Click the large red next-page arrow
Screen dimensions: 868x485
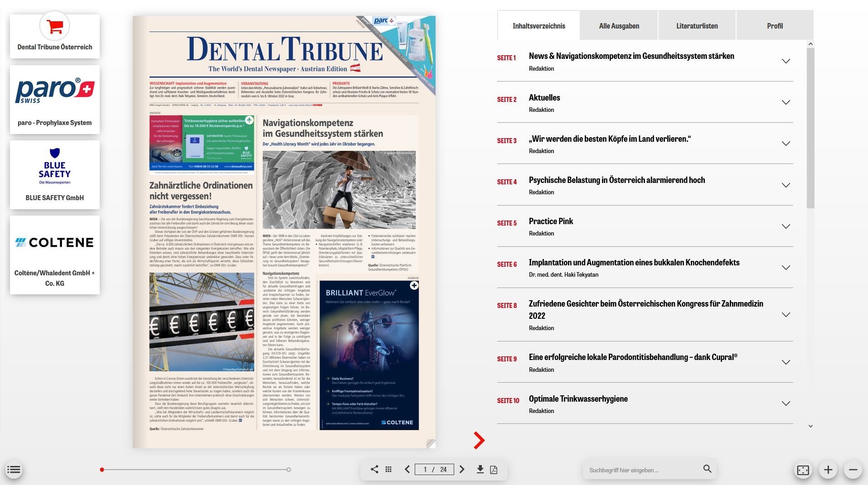point(479,440)
